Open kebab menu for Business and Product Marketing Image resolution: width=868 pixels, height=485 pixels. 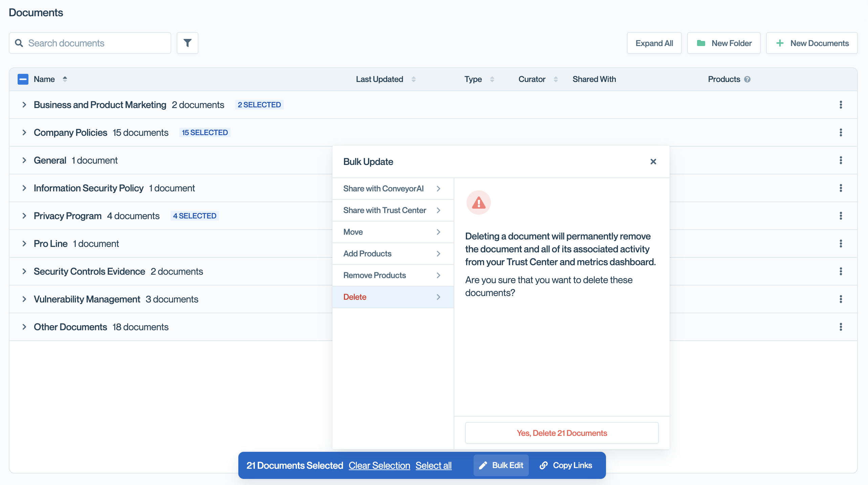pyautogui.click(x=841, y=105)
